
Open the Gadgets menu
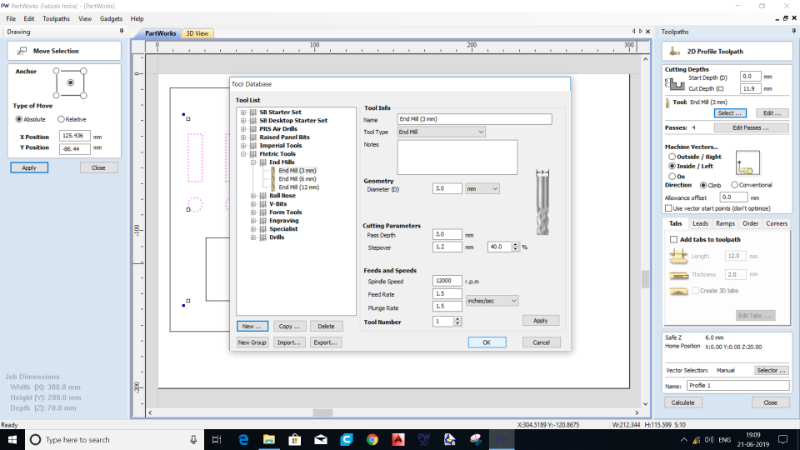tap(111, 18)
